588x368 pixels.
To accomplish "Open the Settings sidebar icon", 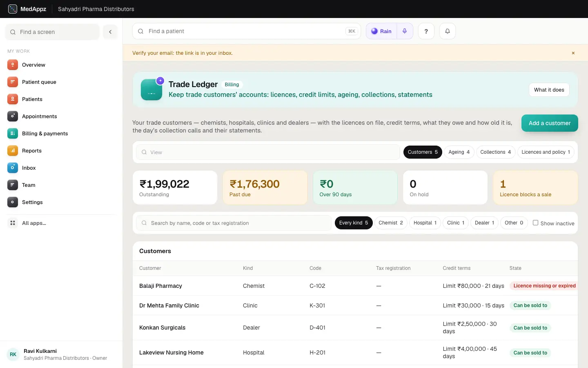I will (x=13, y=202).
